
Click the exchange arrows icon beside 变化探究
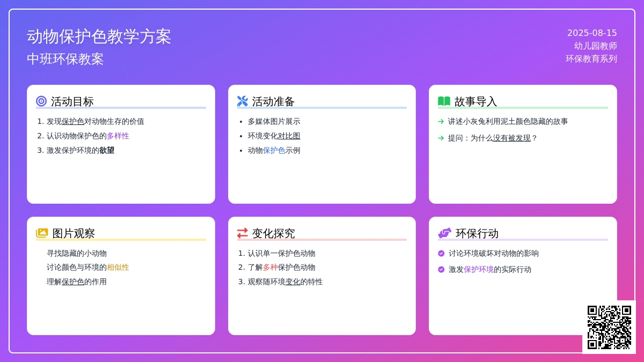pos(243,233)
